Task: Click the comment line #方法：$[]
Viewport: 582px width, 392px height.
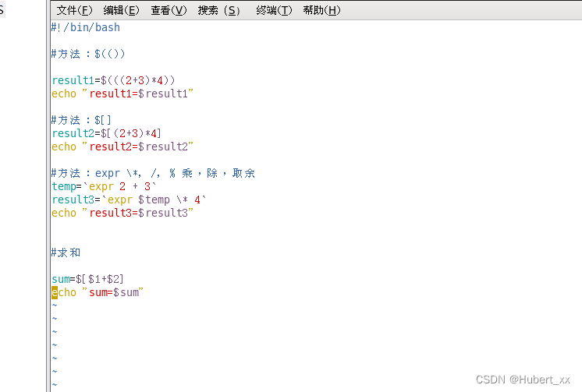Action: point(81,120)
